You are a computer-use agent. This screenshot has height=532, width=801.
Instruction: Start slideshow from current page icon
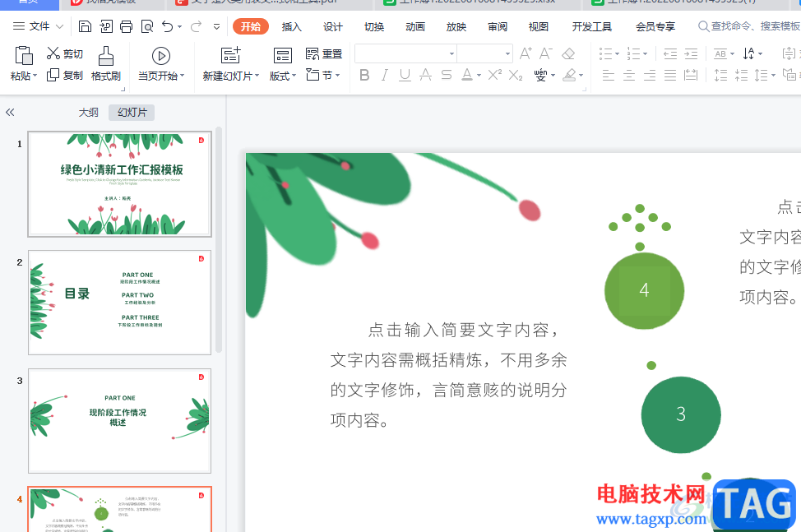[x=161, y=56]
